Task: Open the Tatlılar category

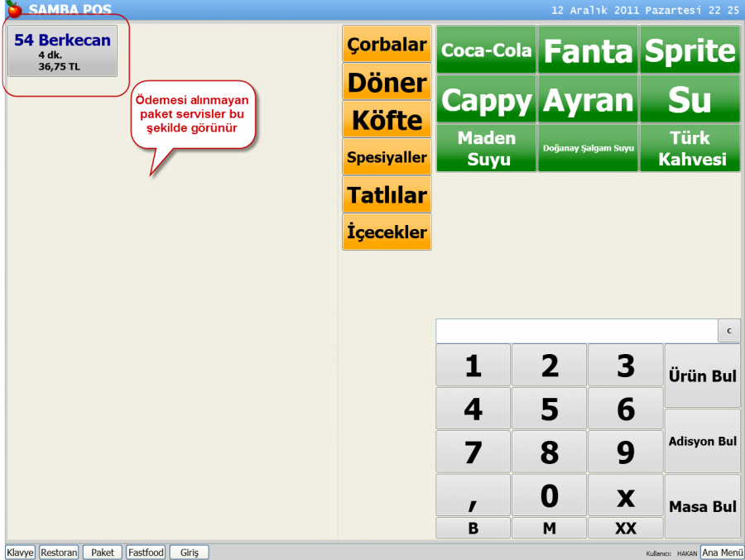Action: point(387,194)
